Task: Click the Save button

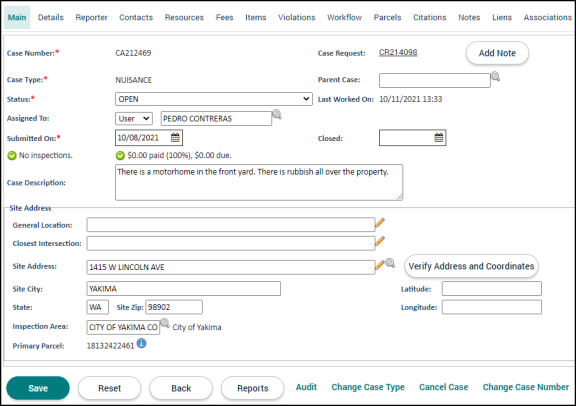Action: click(38, 388)
